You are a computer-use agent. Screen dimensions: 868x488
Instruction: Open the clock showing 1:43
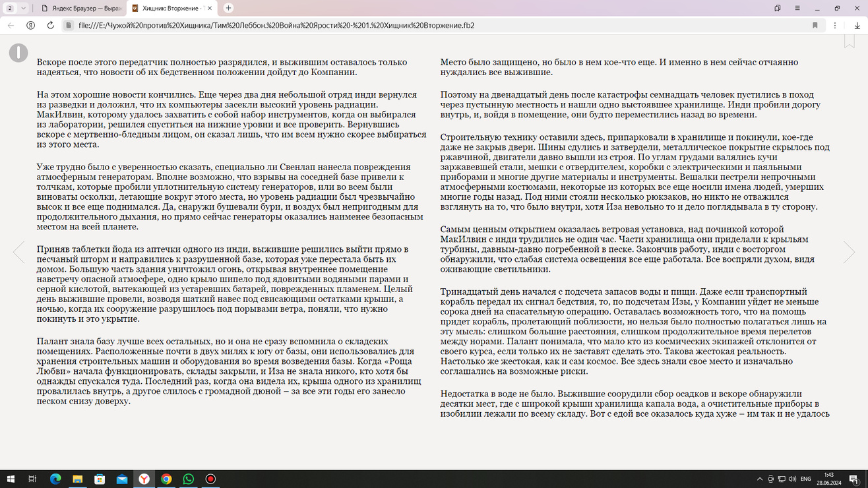point(828,479)
